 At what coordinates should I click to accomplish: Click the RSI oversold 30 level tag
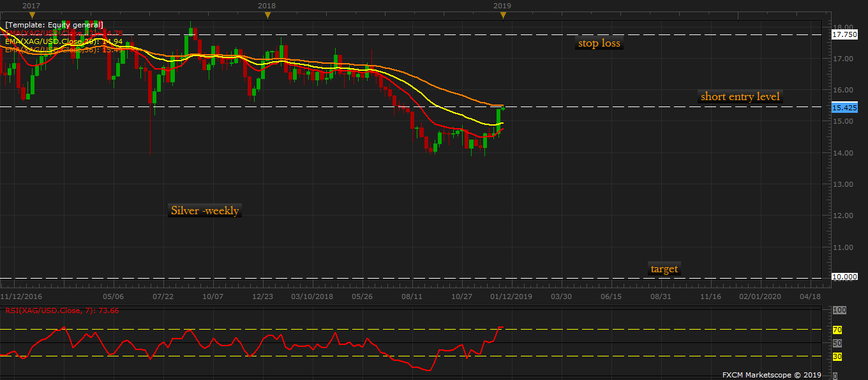click(x=837, y=356)
